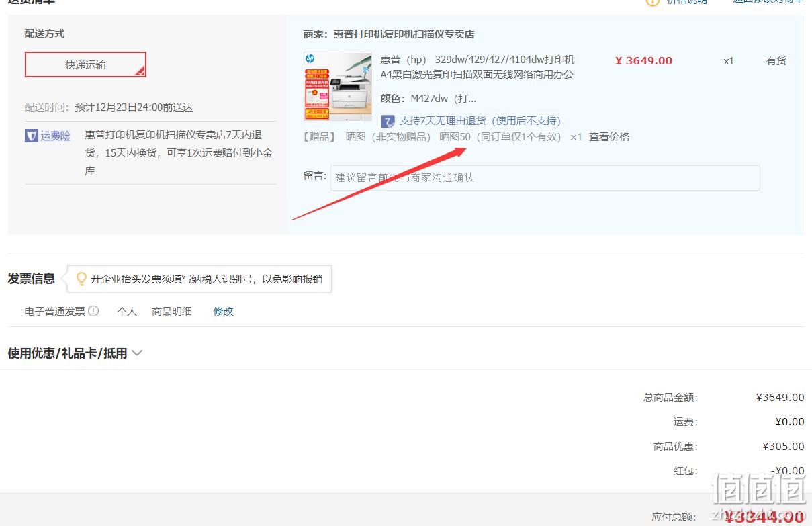
Task: Open 支持7天无理由退货 policy link
Action: tap(480, 121)
